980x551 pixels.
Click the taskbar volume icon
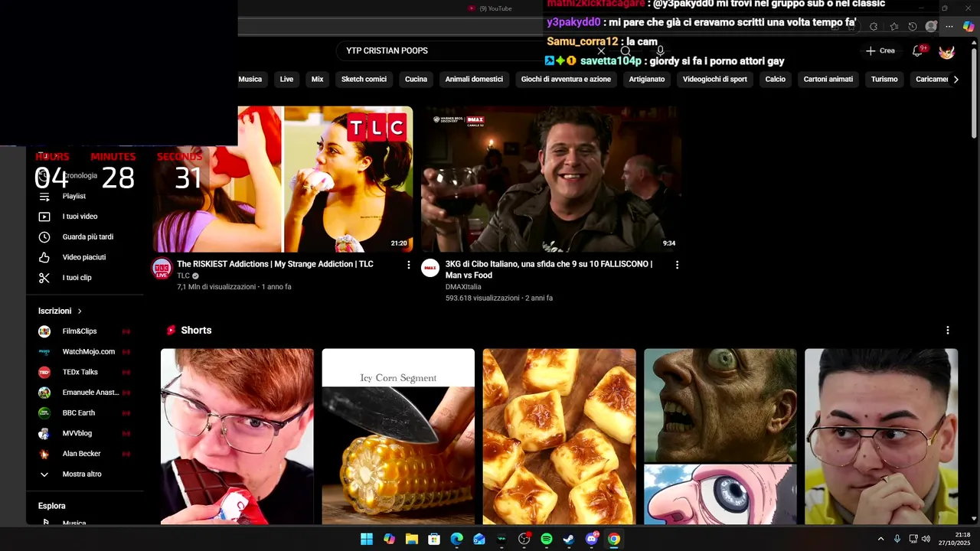click(926, 539)
